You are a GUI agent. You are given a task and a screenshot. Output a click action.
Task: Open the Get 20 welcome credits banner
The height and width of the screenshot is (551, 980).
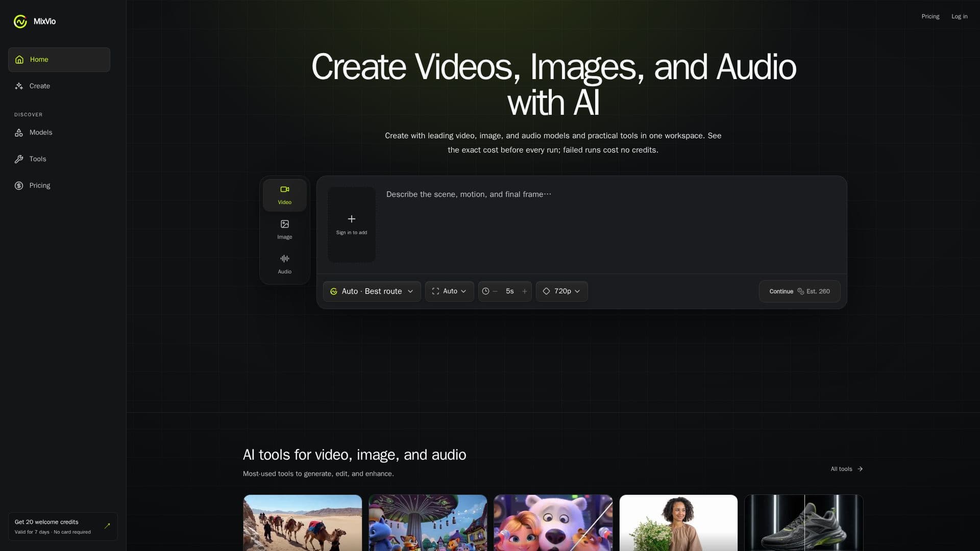point(63,527)
